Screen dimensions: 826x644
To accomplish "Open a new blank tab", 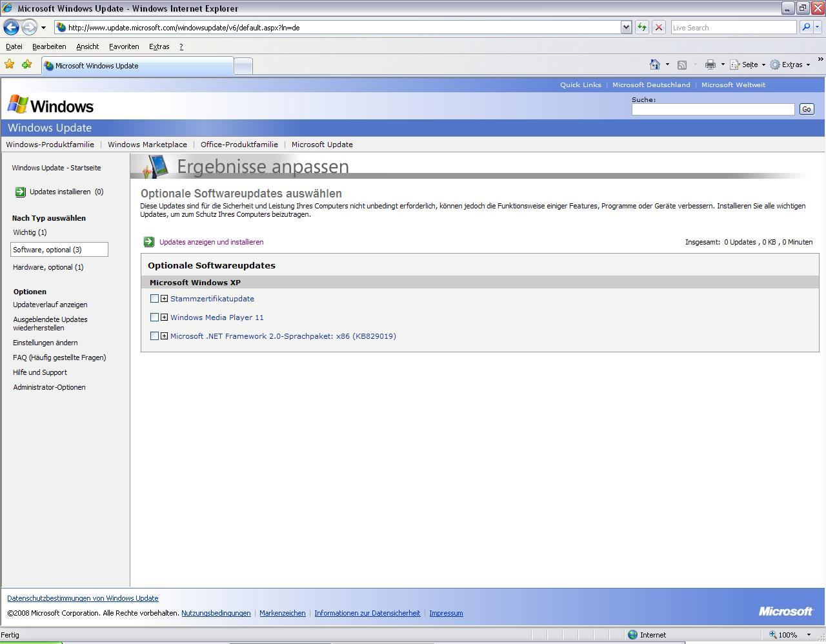I will 243,66.
